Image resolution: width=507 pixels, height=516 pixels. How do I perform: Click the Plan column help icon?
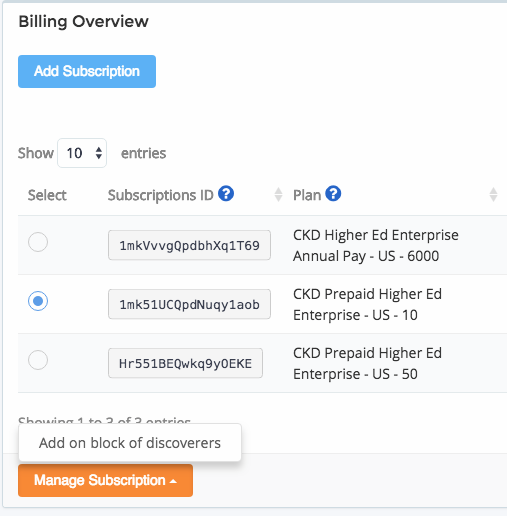(x=333, y=194)
